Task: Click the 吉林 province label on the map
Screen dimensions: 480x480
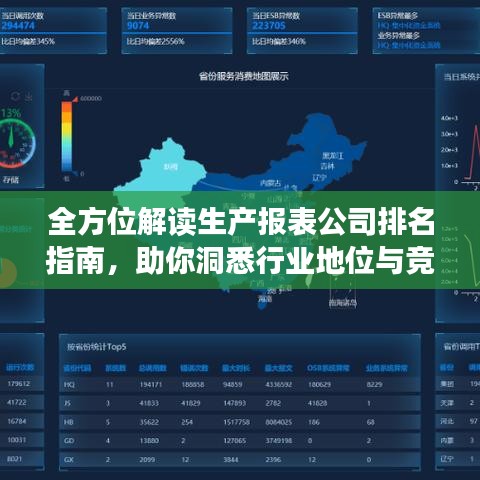Action: 327,166
